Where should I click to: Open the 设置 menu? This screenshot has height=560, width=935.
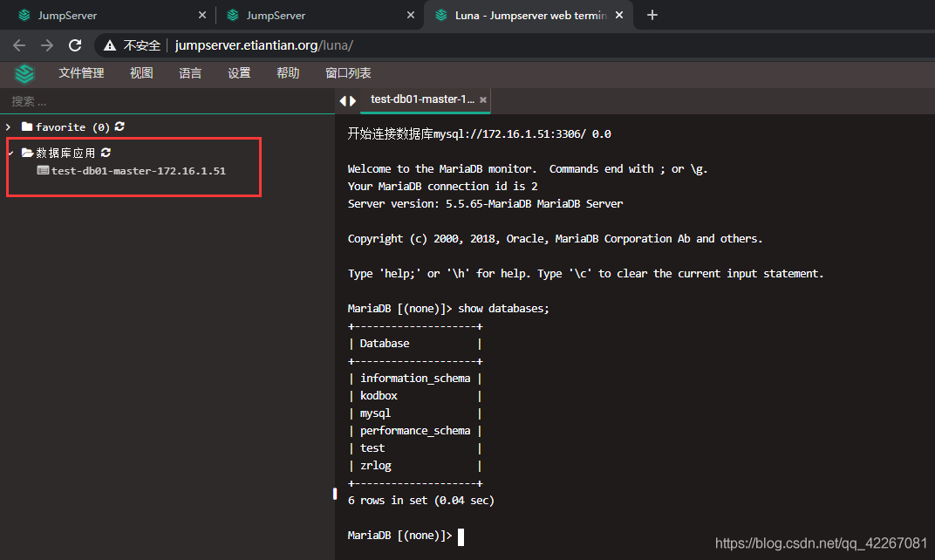239,73
